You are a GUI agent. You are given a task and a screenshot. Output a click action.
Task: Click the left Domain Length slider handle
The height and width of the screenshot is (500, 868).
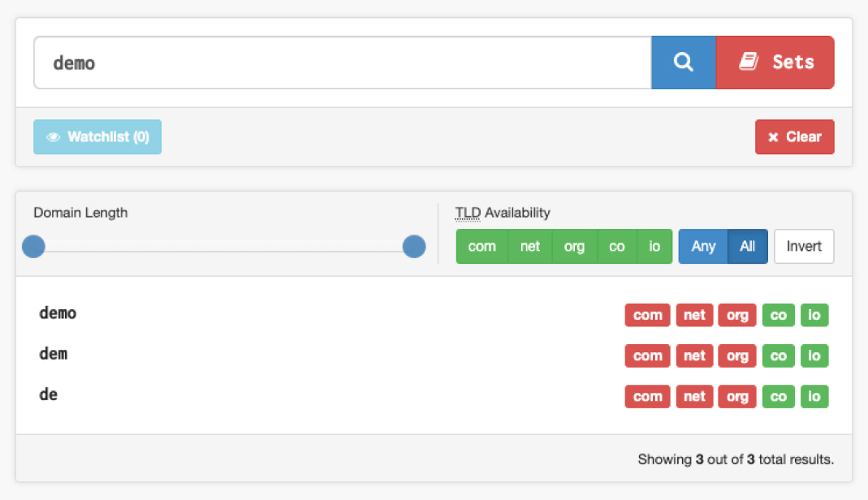[x=33, y=246]
